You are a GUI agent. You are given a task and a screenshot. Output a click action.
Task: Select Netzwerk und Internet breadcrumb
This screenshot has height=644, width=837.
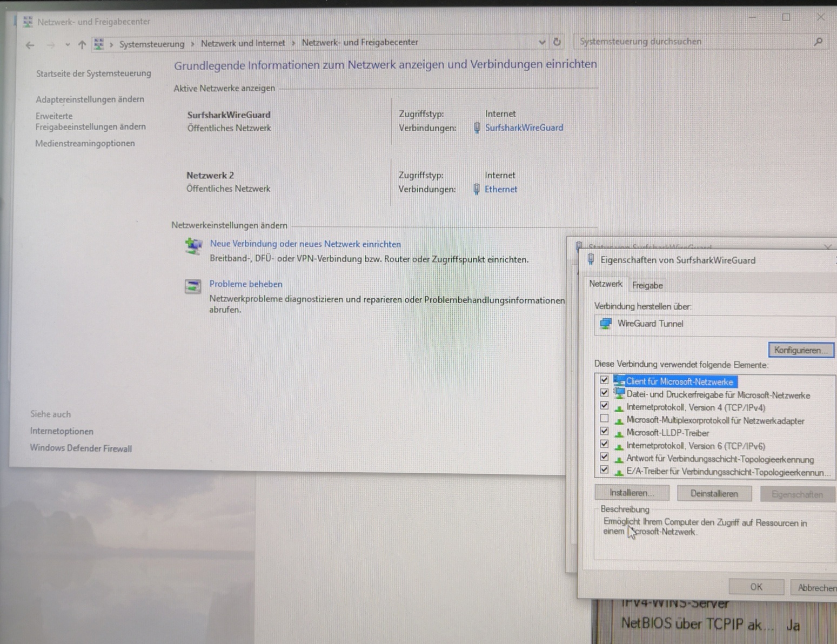coord(243,43)
